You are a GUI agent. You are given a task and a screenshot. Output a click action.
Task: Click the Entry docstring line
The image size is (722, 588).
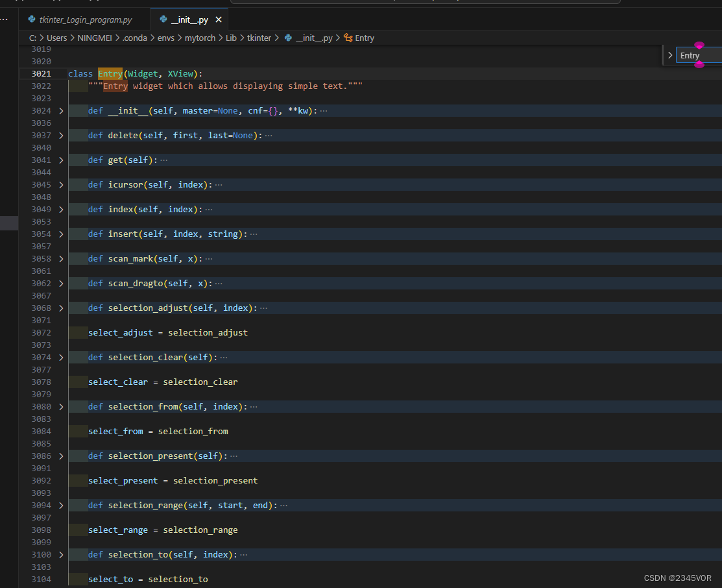[x=225, y=86]
